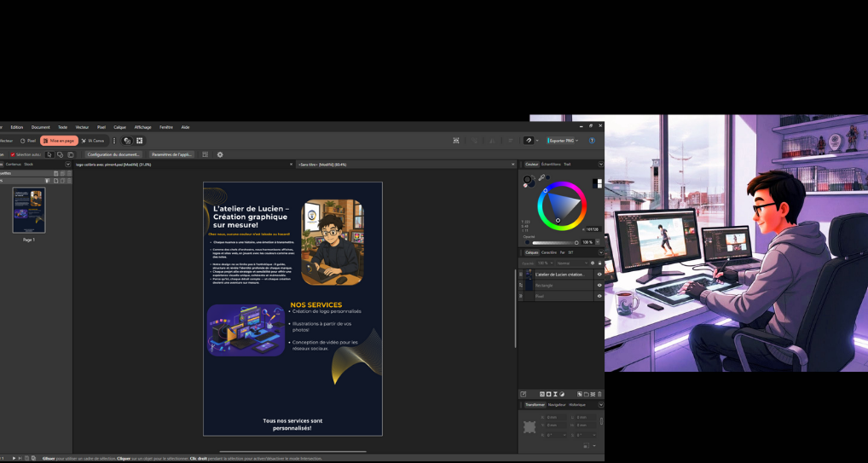Image resolution: width=868 pixels, height=463 pixels.
Task: Delete the layer with the trash icon
Action: (599, 394)
